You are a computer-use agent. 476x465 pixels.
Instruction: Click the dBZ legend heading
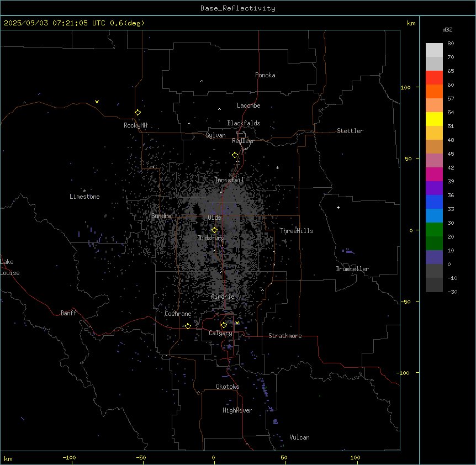pos(447,29)
